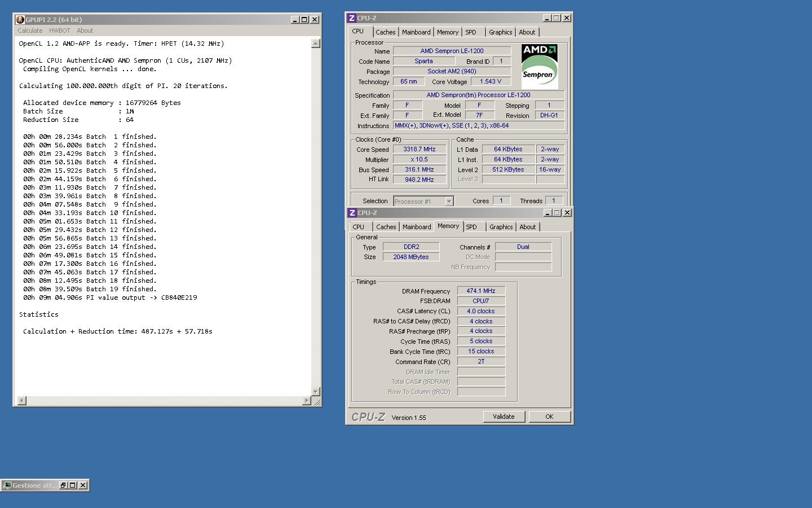Click the memory Size 2048 MBytes field
The width and height of the screenshot is (812, 508).
[x=411, y=257]
